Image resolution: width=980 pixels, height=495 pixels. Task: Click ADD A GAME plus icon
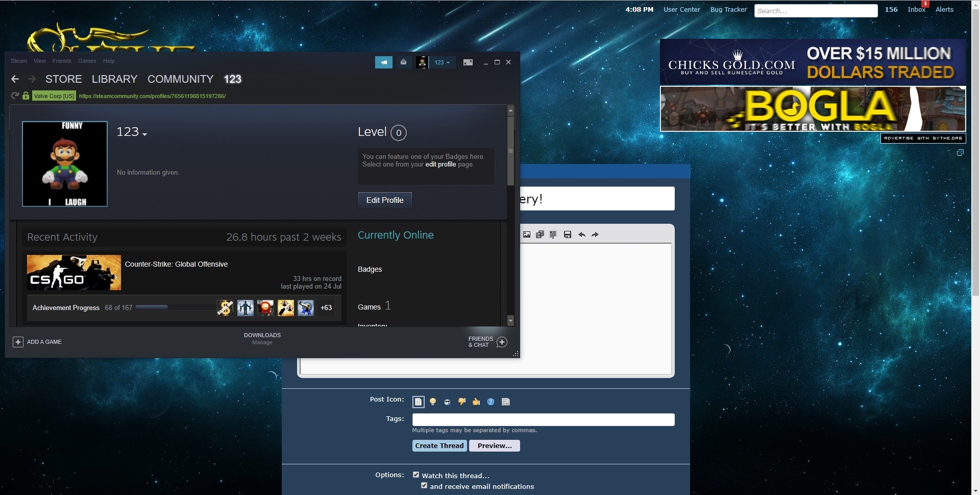click(x=18, y=342)
